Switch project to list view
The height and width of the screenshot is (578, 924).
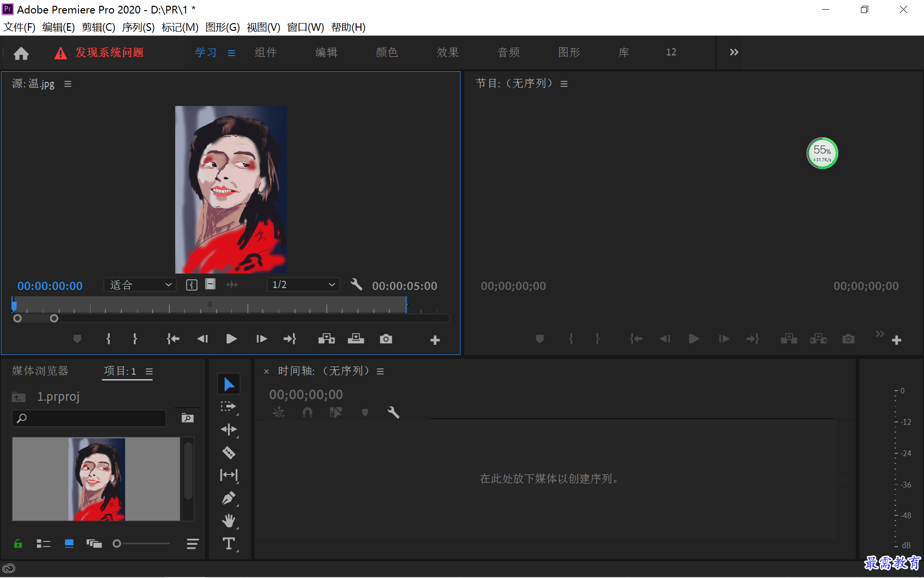(44, 544)
